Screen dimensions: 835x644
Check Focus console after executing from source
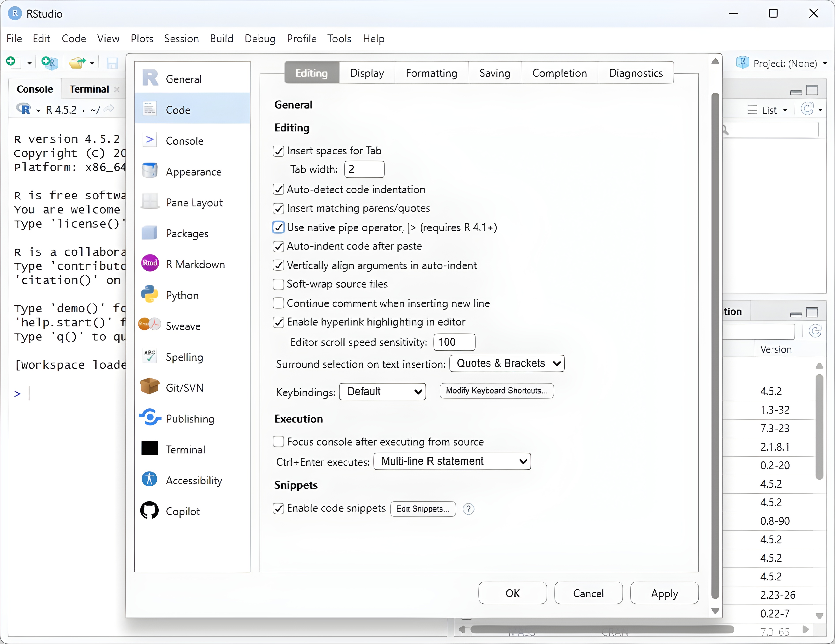point(278,442)
